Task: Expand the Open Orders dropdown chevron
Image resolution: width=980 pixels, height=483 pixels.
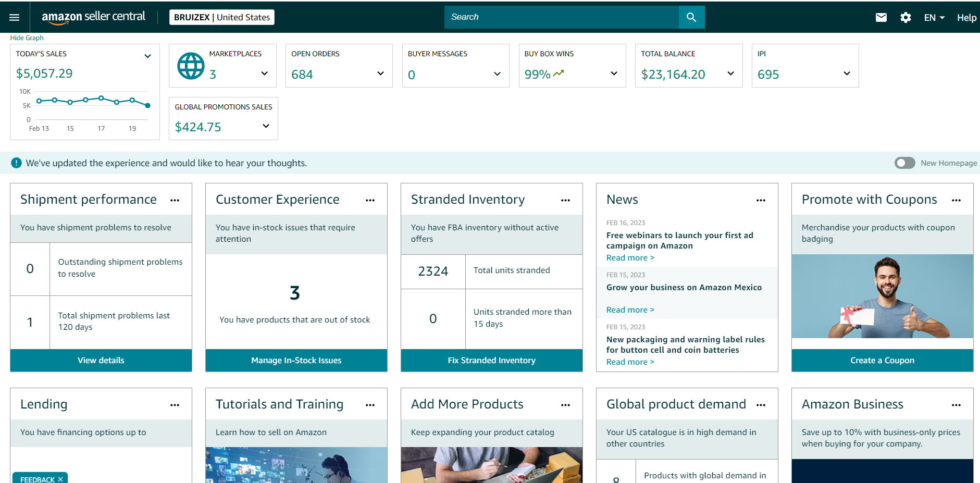Action: 381,73
